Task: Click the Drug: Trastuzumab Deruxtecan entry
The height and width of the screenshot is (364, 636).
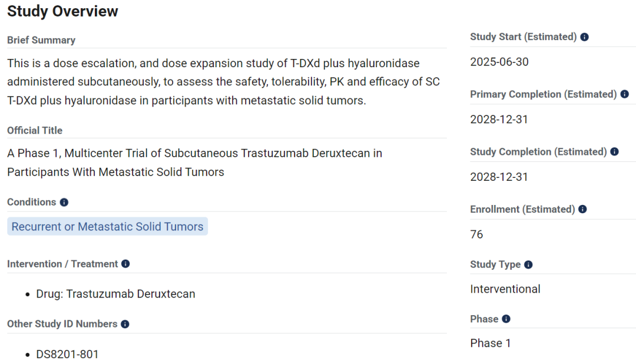Action: (x=115, y=294)
